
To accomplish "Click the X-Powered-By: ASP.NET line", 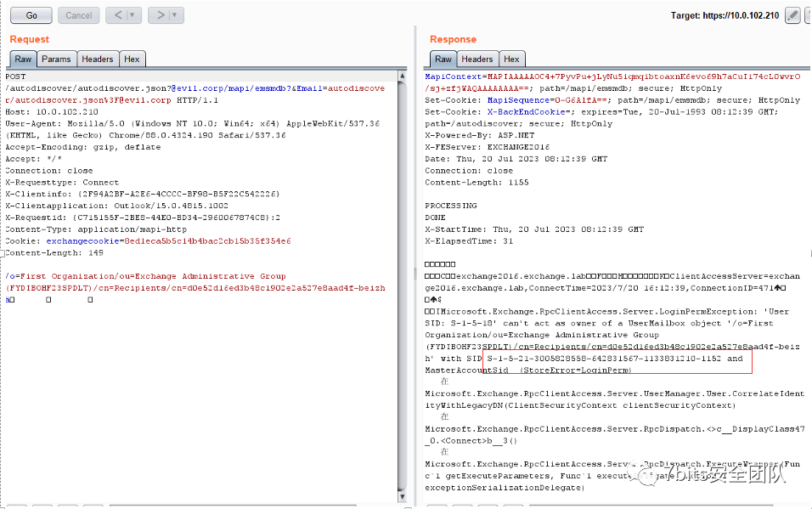I will pos(480,135).
